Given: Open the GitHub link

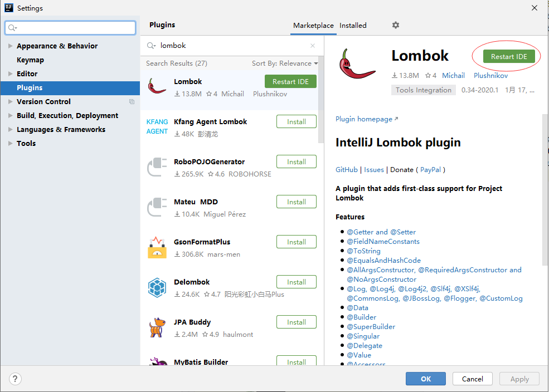Looking at the screenshot, I should [x=346, y=170].
